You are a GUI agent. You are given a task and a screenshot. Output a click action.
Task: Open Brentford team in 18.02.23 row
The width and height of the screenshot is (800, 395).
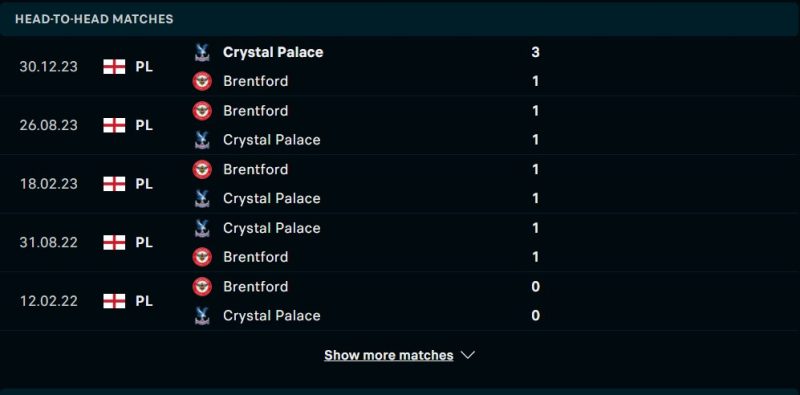pyautogui.click(x=256, y=169)
